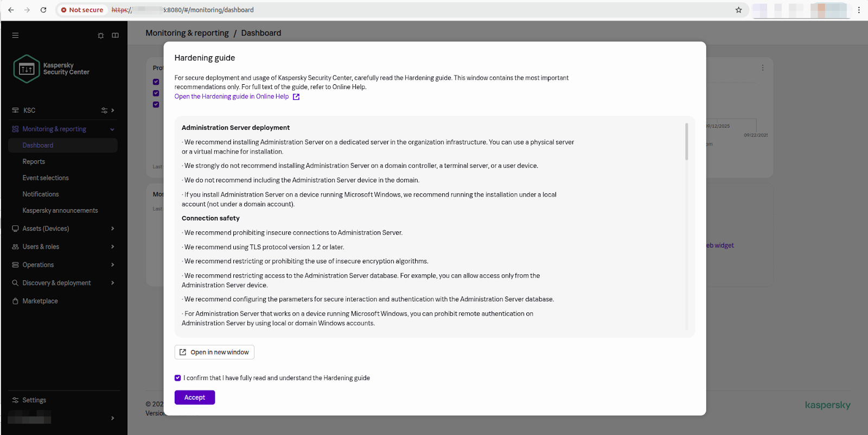This screenshot has width=868, height=435.
Task: Open the book-shaped guide icon in sidebar header
Action: pos(115,35)
